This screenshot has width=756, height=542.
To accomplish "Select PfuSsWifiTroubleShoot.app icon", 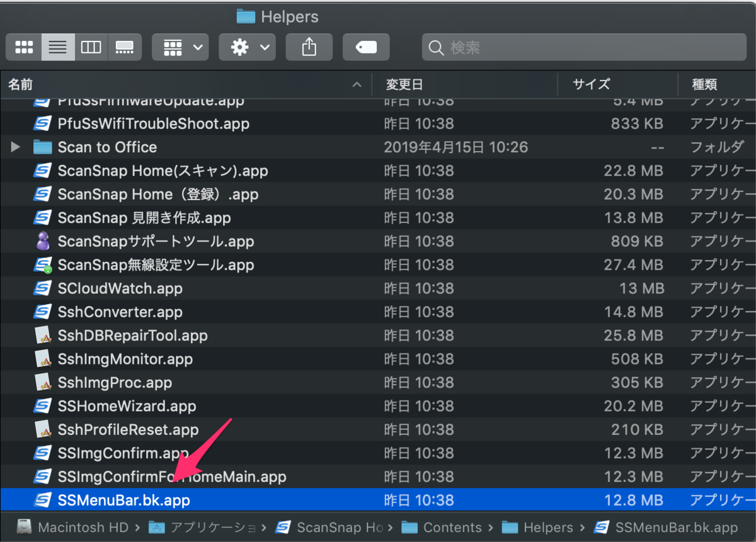I will click(42, 123).
